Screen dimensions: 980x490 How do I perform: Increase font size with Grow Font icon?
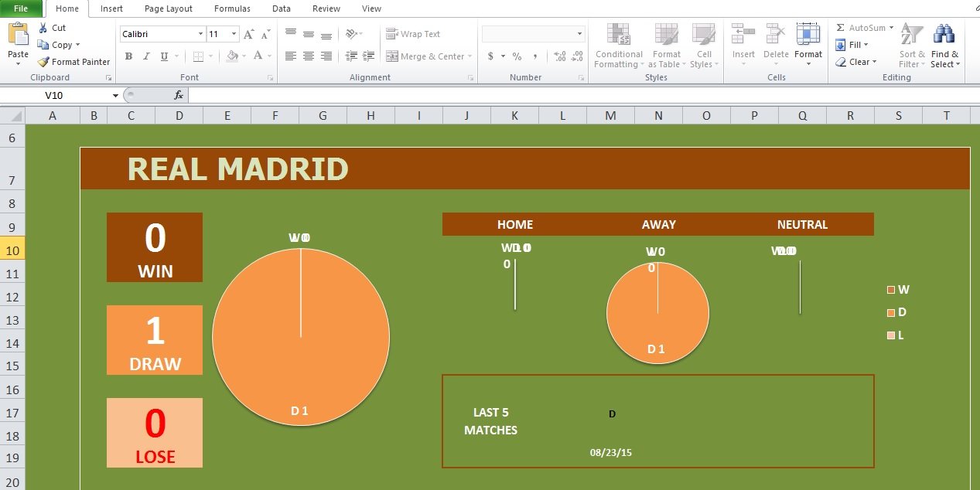(249, 34)
